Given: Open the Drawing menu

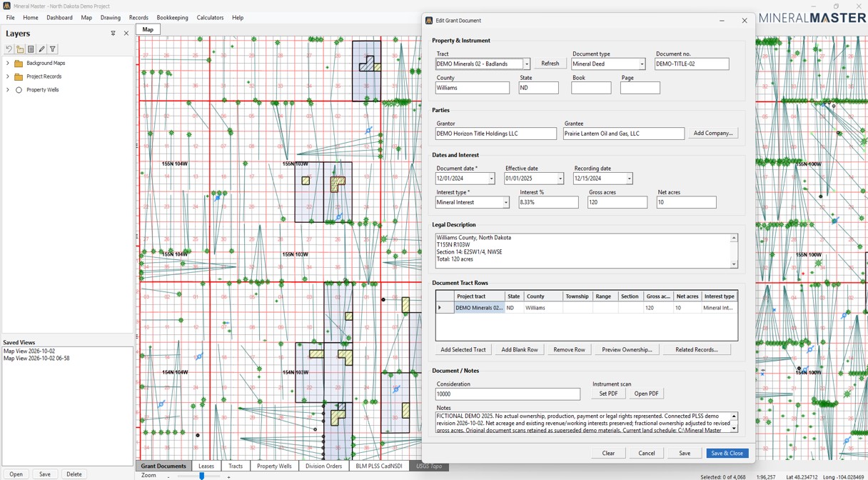Looking at the screenshot, I should [111, 18].
